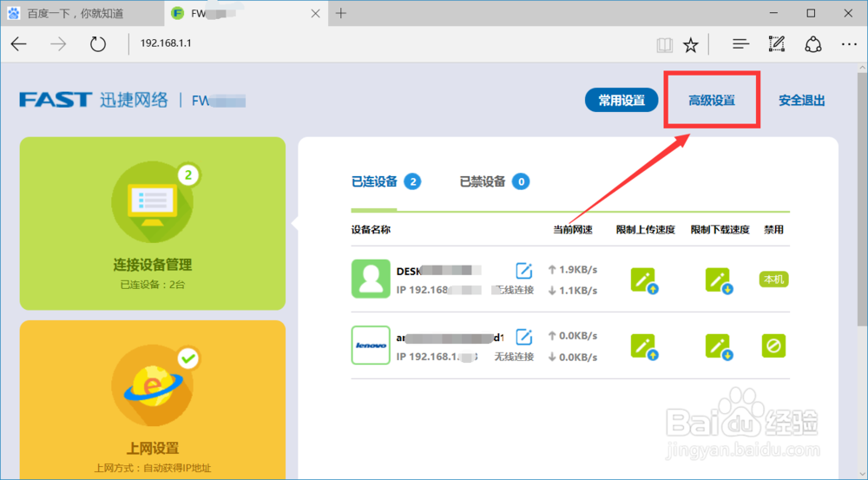
Task: Click the browser forward arrow
Action: (x=58, y=44)
